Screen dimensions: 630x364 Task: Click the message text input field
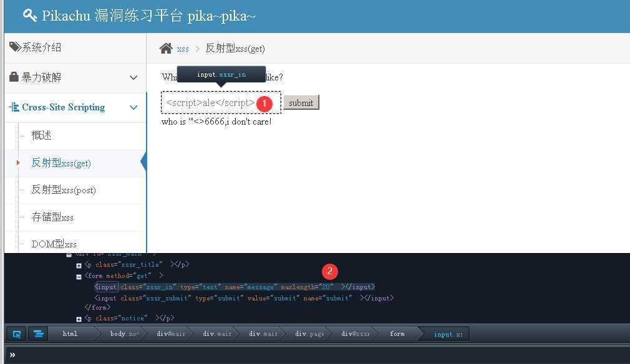click(x=221, y=103)
